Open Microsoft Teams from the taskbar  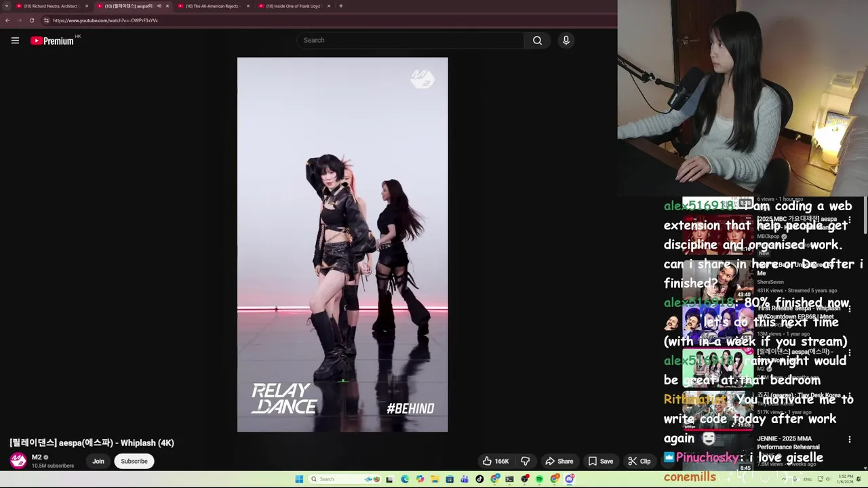point(465,479)
